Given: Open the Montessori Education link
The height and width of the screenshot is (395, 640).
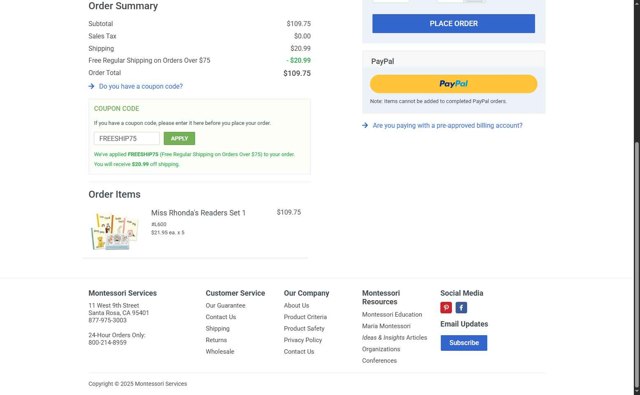Looking at the screenshot, I should click(x=392, y=315).
